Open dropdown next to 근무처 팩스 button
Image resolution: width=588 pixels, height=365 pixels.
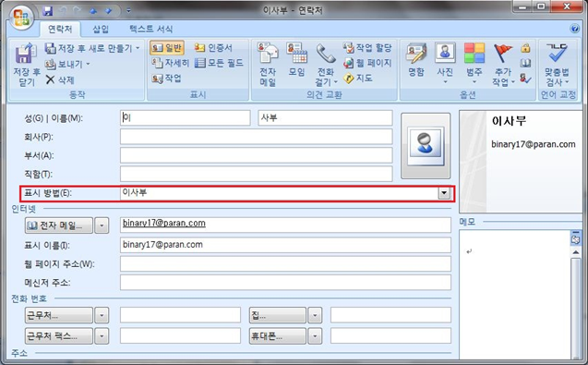click(x=102, y=335)
